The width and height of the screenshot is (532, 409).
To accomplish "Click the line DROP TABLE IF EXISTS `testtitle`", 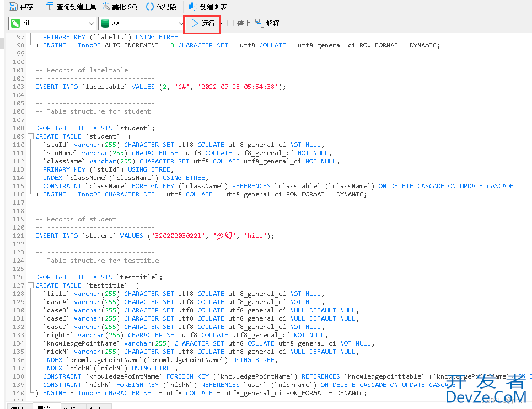I will (99, 277).
